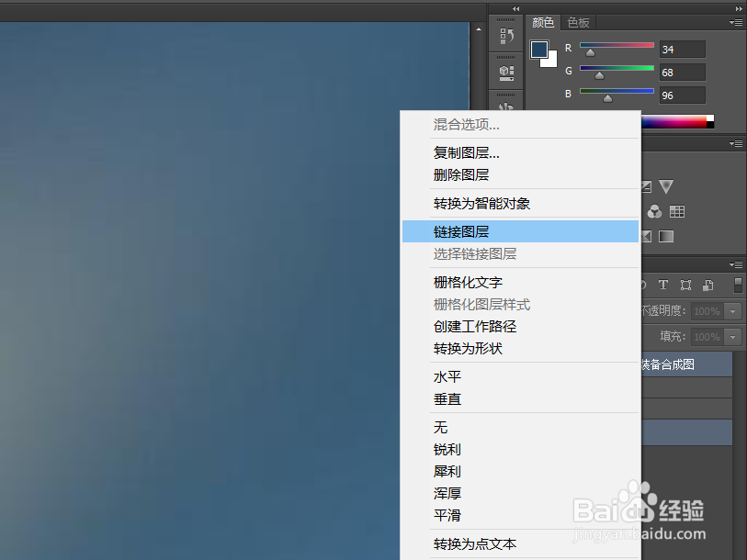Switch to the 颜色 tab
This screenshot has height=560, width=747.
tap(543, 22)
